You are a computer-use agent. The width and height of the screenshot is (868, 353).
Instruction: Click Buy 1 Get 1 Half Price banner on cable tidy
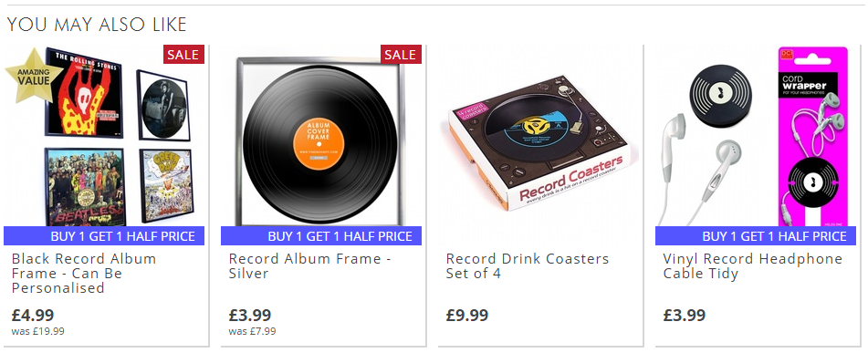[x=756, y=236]
